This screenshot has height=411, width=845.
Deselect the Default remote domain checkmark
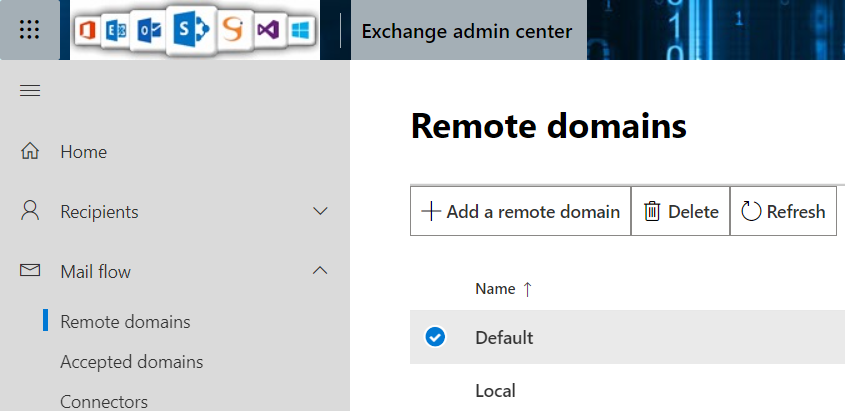point(435,337)
